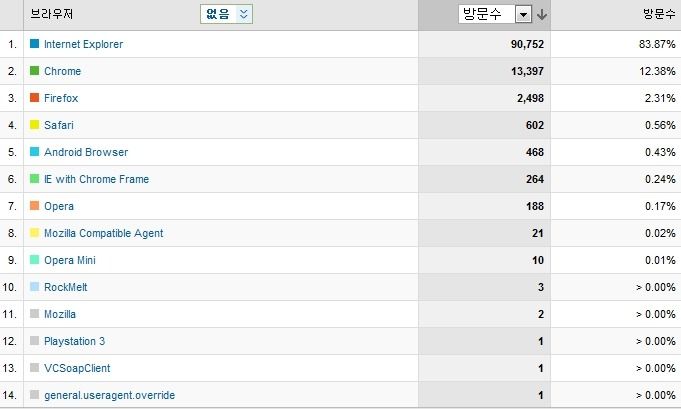
Task: Click the light green swatch beside IE with Chrome Frame
Action: point(34,178)
